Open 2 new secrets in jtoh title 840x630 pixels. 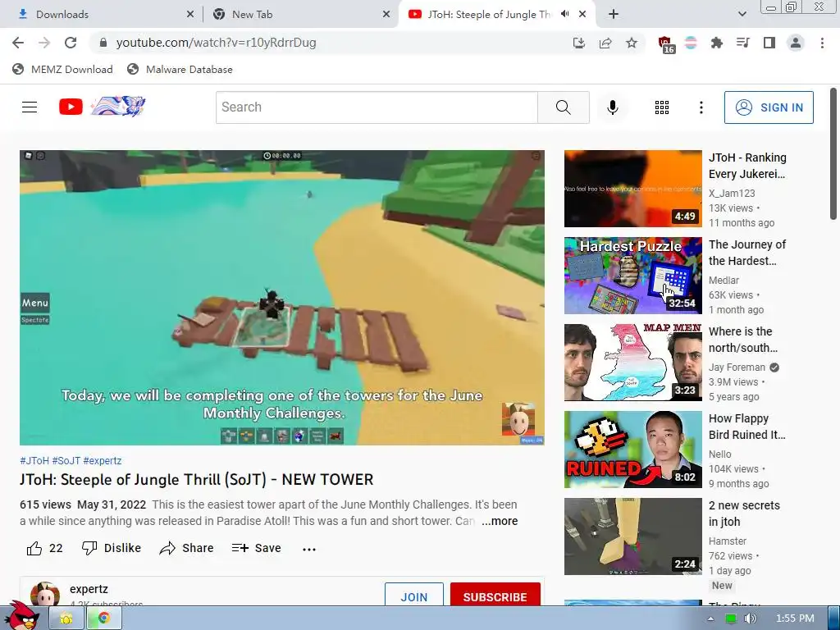[x=744, y=514]
